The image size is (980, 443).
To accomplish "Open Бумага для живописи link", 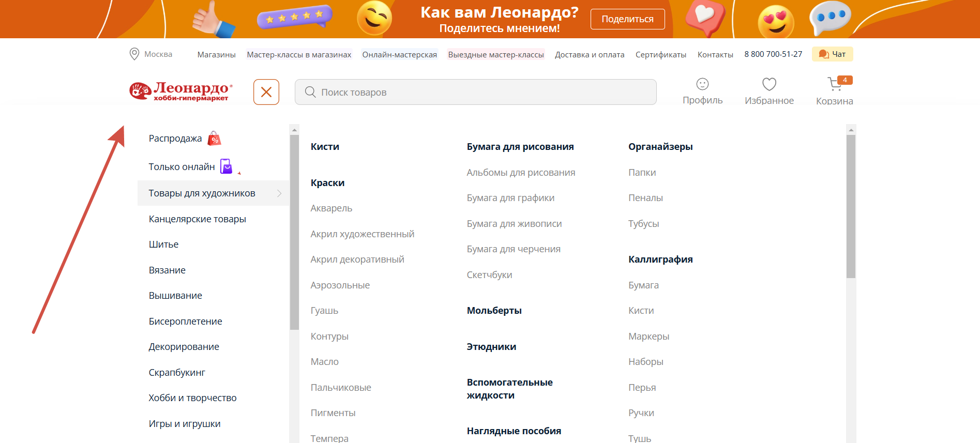I will click(x=514, y=224).
